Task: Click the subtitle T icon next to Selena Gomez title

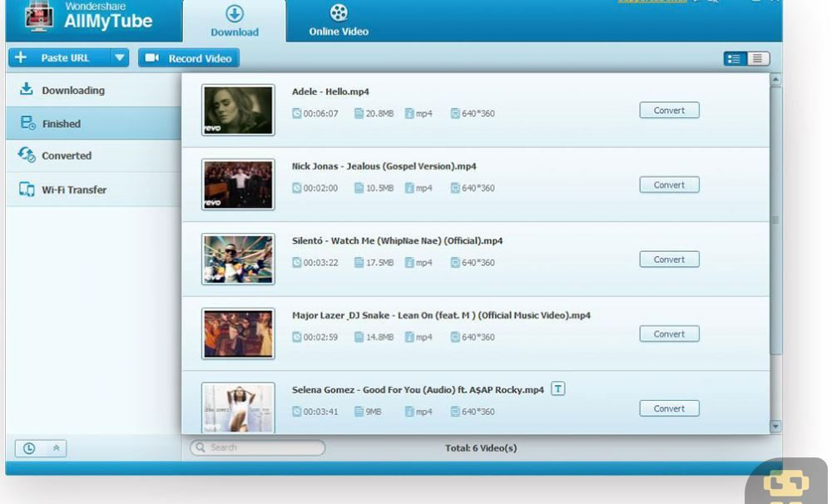Action: pyautogui.click(x=557, y=389)
